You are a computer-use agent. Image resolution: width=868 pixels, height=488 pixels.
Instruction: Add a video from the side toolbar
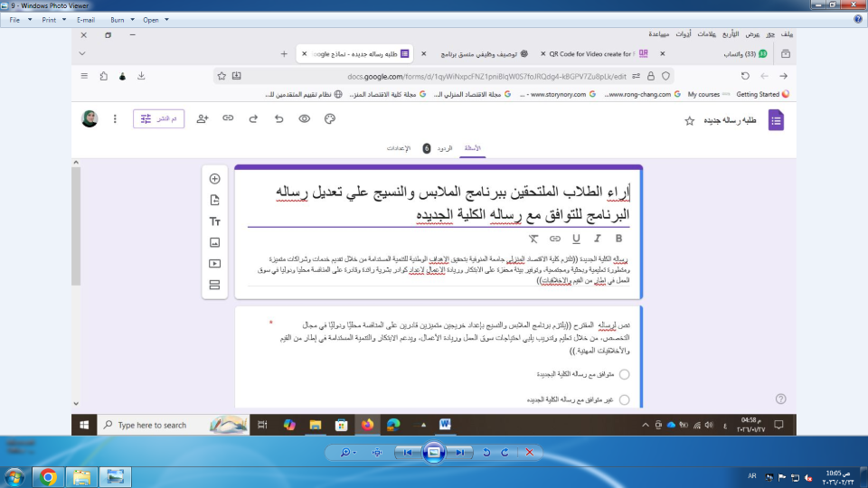coord(214,264)
